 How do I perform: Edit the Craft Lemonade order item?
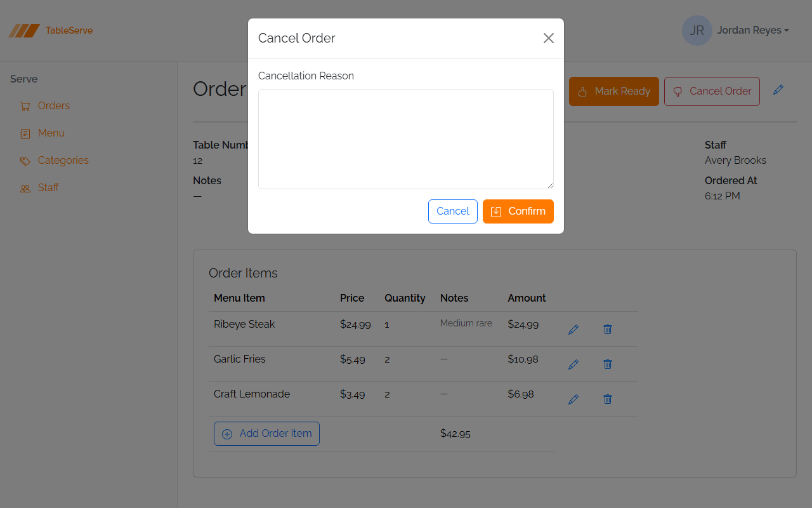click(x=573, y=399)
